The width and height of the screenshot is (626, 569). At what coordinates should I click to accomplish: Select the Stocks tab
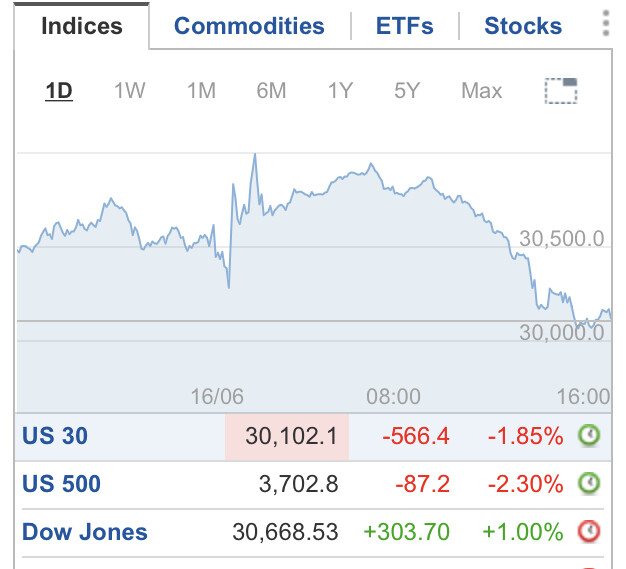[x=523, y=27]
